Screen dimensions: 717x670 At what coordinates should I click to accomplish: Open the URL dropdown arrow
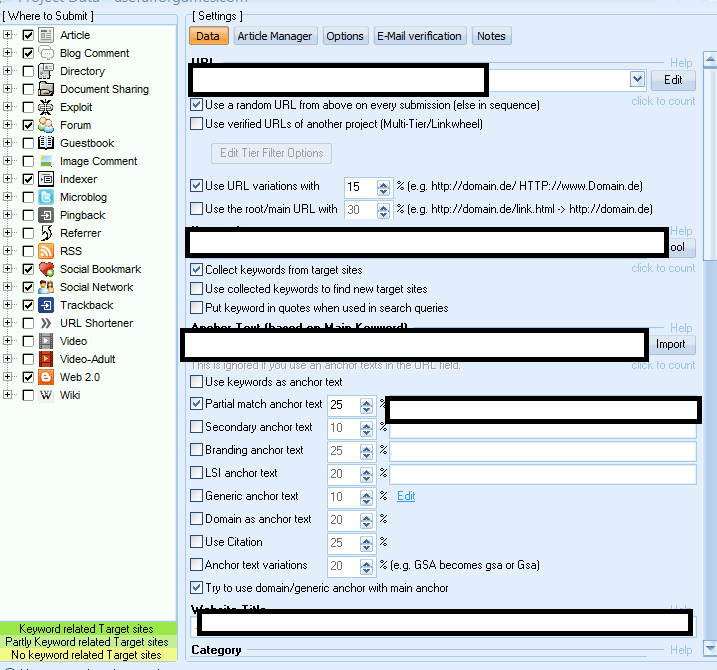pyautogui.click(x=637, y=79)
